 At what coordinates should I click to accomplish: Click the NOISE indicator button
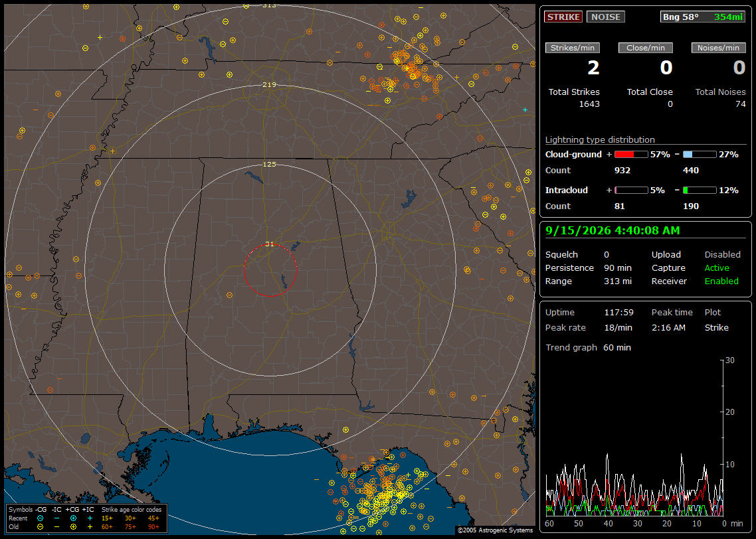point(606,17)
